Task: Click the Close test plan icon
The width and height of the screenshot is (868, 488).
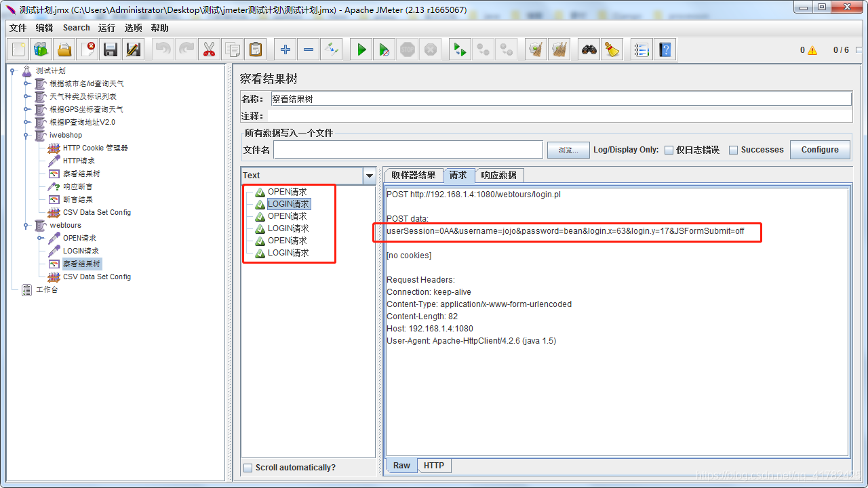Action: (87, 49)
